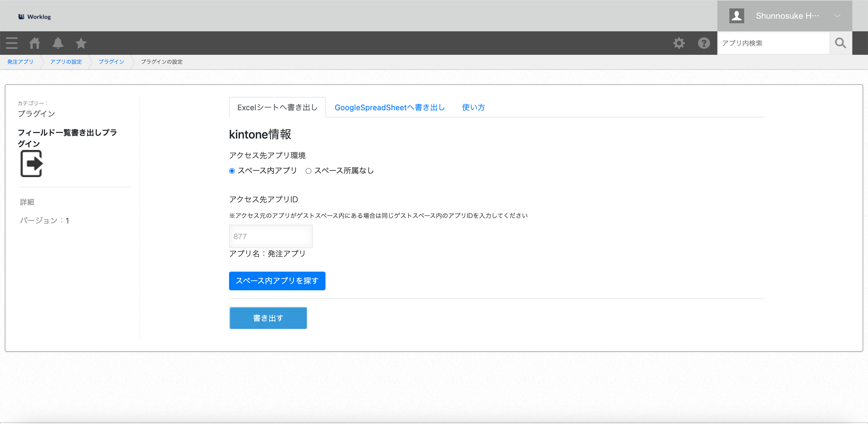Viewport: 868px width, 424px height.
Task: Open favorites star icon
Action: click(x=81, y=43)
